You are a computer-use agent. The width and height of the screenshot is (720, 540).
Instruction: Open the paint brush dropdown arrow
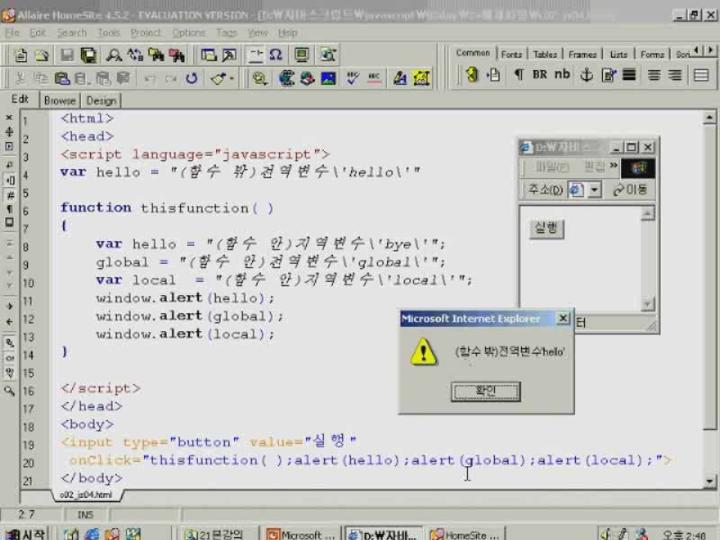pos(231,79)
